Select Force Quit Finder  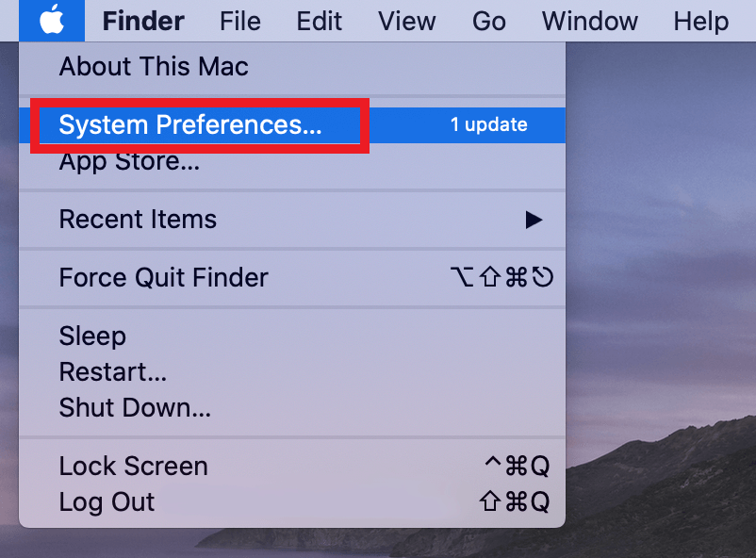pos(163,277)
